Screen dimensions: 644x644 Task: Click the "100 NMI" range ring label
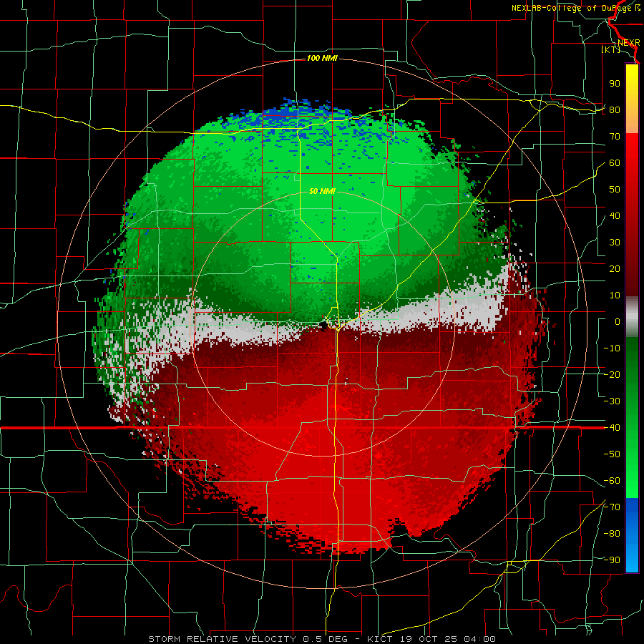(322, 59)
